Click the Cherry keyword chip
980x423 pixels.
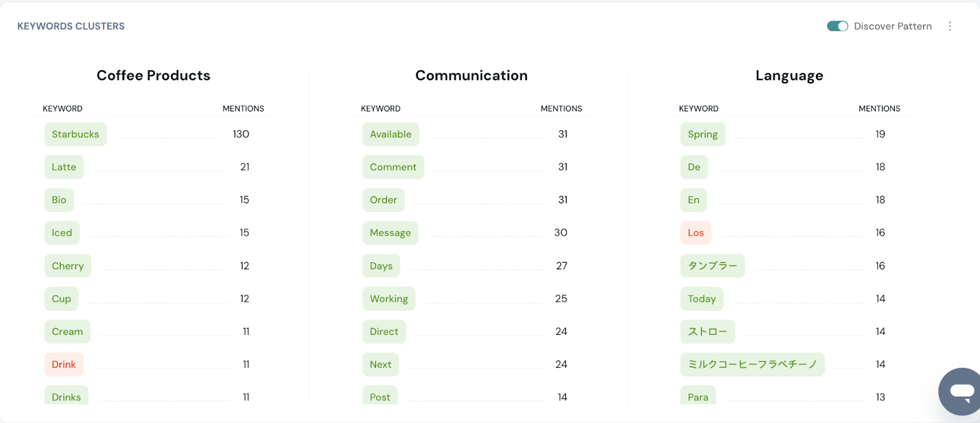tap(67, 266)
